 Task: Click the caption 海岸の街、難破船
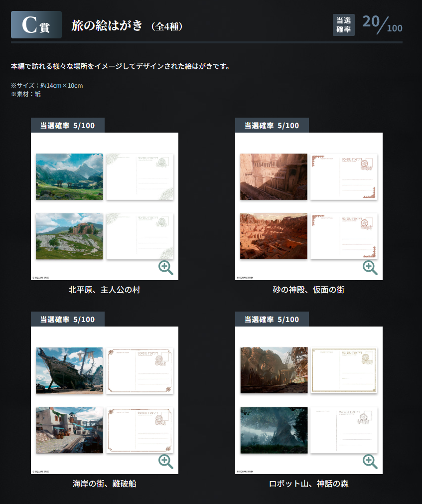pos(104,484)
